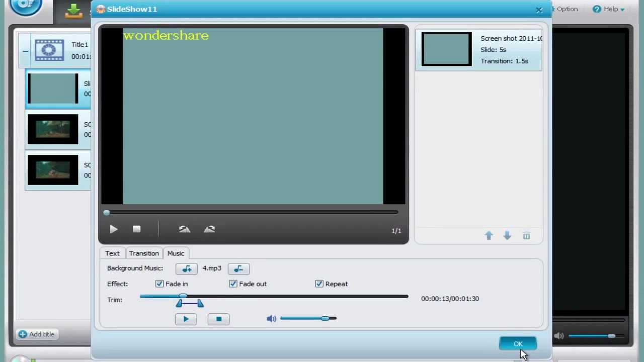Remove background music button

(x=238, y=268)
